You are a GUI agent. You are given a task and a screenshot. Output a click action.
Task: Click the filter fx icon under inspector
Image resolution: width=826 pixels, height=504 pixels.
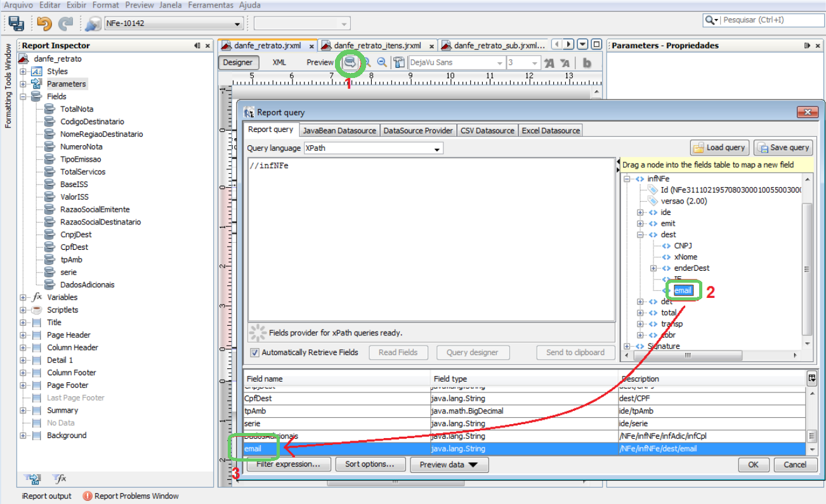[x=59, y=479]
